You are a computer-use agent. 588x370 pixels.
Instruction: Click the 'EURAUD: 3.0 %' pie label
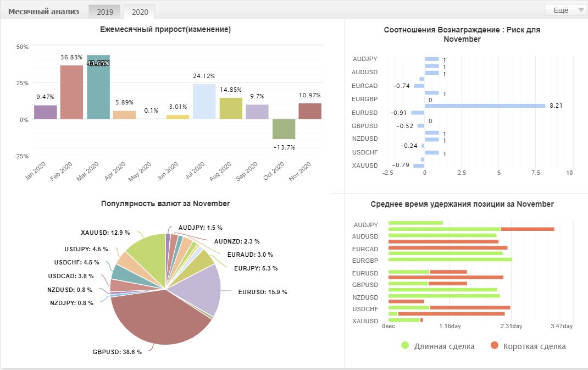click(250, 255)
